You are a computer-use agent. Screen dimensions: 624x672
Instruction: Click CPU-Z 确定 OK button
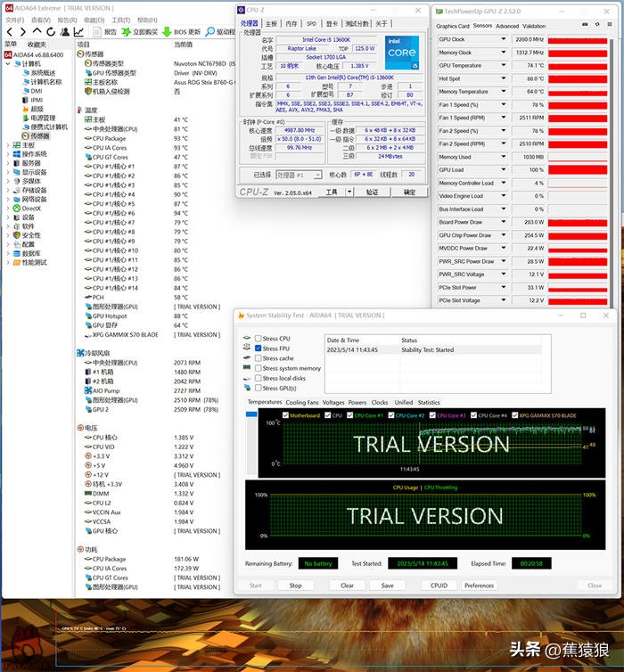409,192
